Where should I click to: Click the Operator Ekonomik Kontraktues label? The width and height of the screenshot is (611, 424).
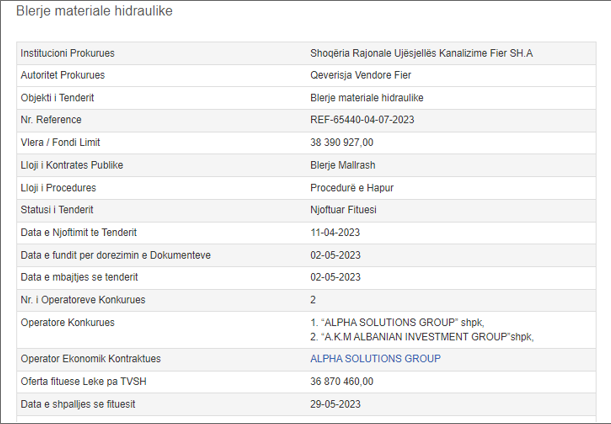point(91,359)
